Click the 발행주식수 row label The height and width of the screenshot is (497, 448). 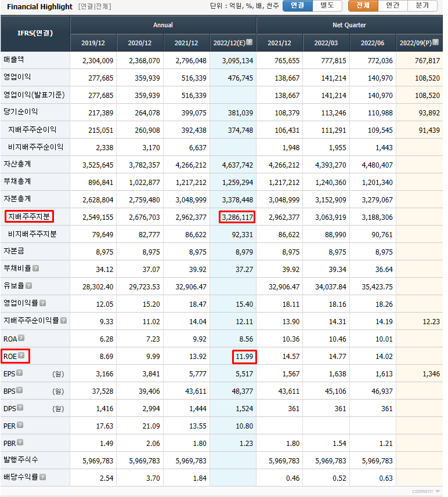21,460
